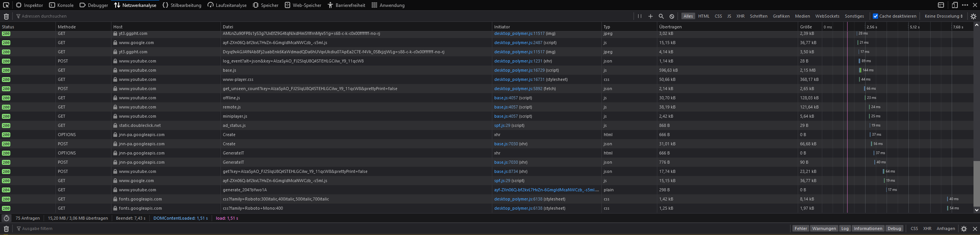Open the Speicher tab
The width and height of the screenshot is (980, 235).
266,5
